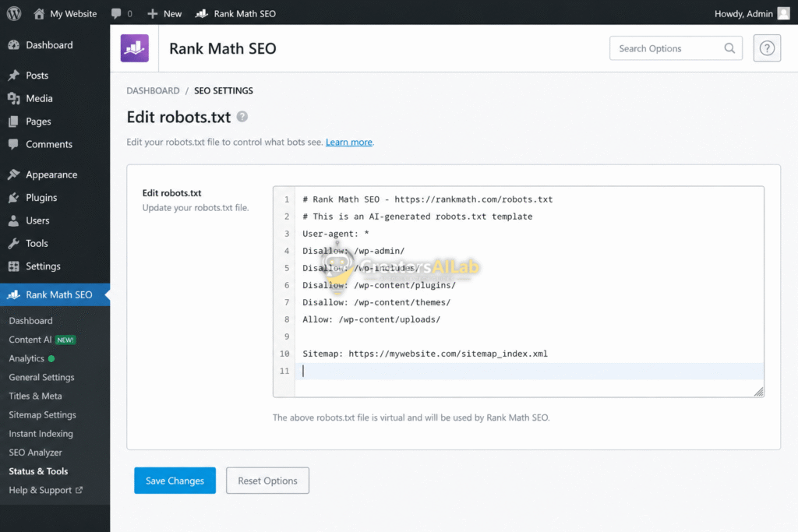Image resolution: width=798 pixels, height=532 pixels.
Task: Open the comments bubble in admin bar
Action: (x=117, y=14)
